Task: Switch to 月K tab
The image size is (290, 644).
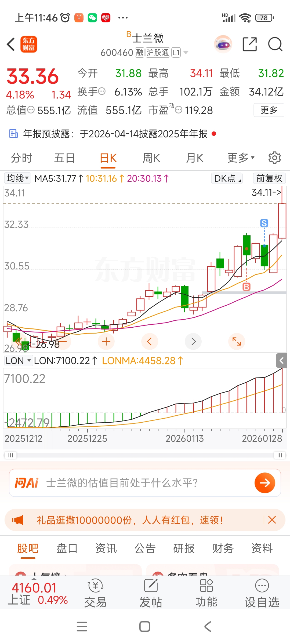Action: [195, 158]
